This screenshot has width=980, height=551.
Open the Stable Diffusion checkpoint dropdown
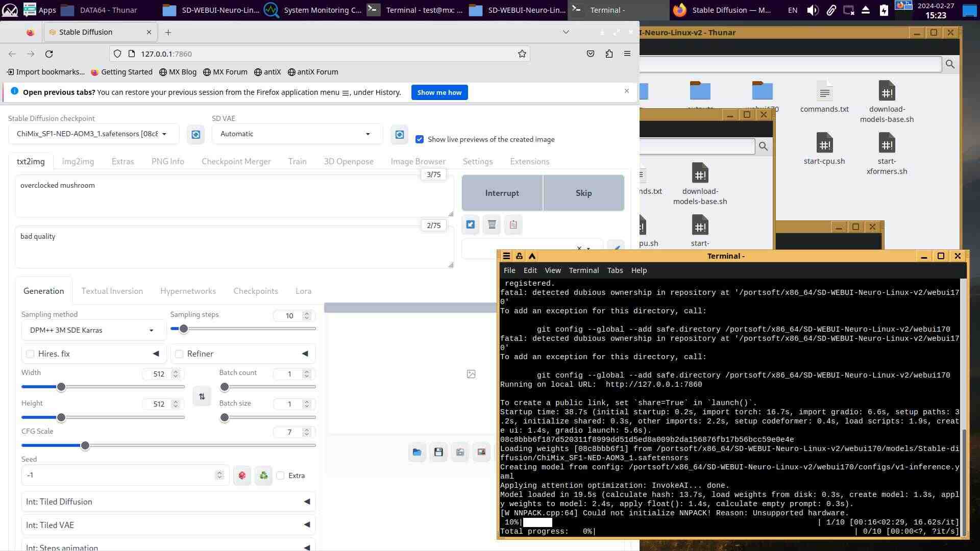point(93,134)
